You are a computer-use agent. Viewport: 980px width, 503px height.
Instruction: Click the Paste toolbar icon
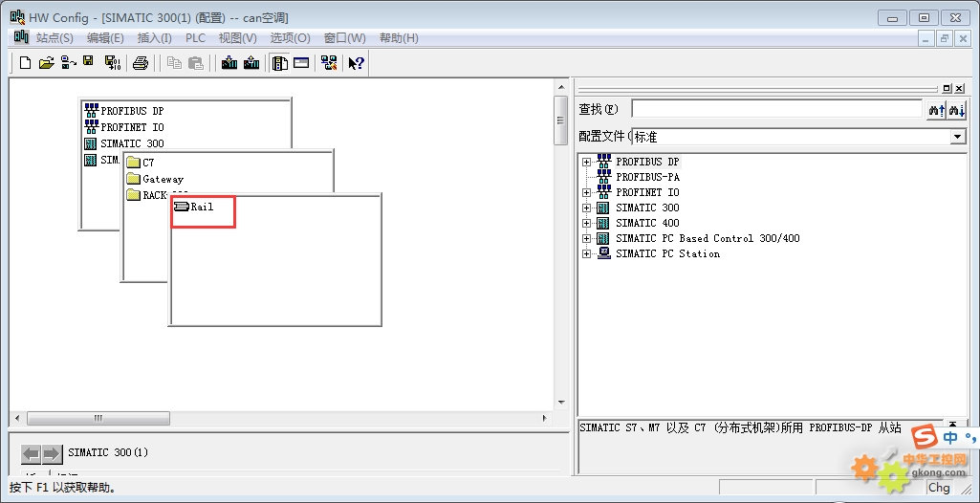coord(196,62)
